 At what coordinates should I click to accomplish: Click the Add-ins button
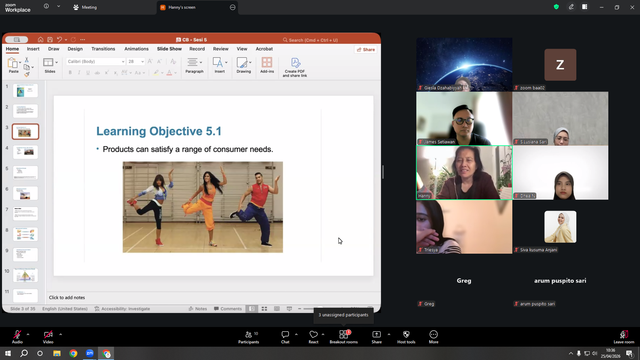[267, 65]
